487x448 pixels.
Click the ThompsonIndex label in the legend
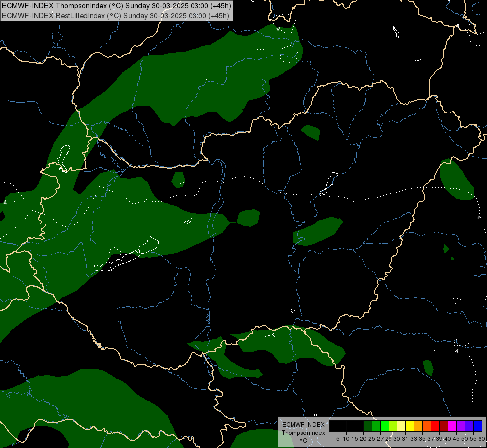pos(303,433)
